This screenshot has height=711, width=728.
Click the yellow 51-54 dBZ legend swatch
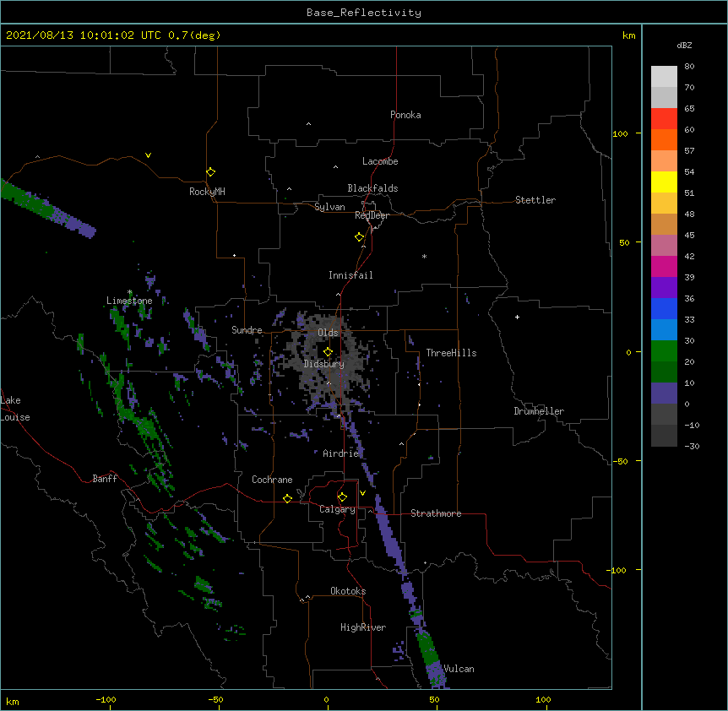tap(664, 182)
